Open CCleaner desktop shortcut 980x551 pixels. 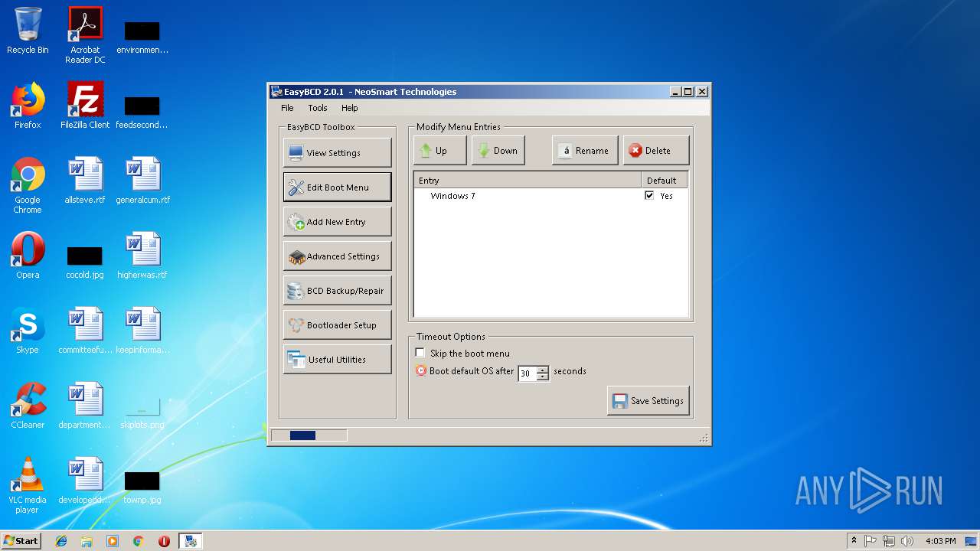tap(28, 406)
